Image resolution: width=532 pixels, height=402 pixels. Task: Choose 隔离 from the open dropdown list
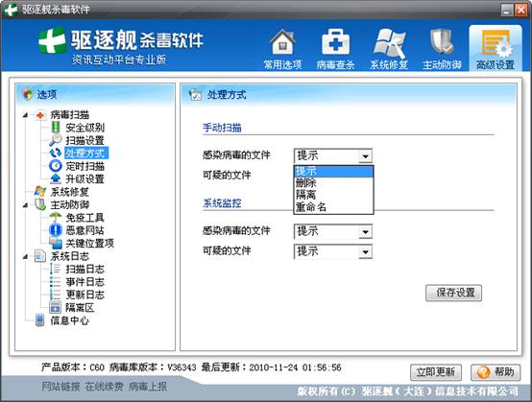[x=333, y=195]
